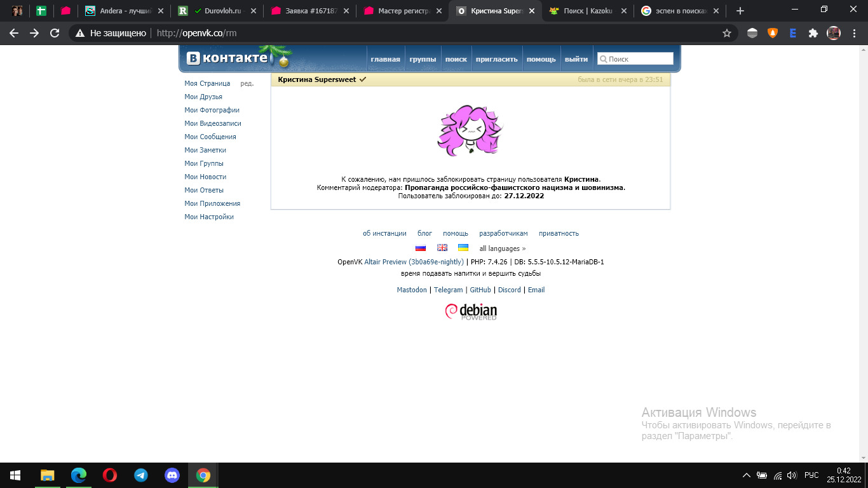
Task: Open группы in the header menu
Action: point(423,59)
